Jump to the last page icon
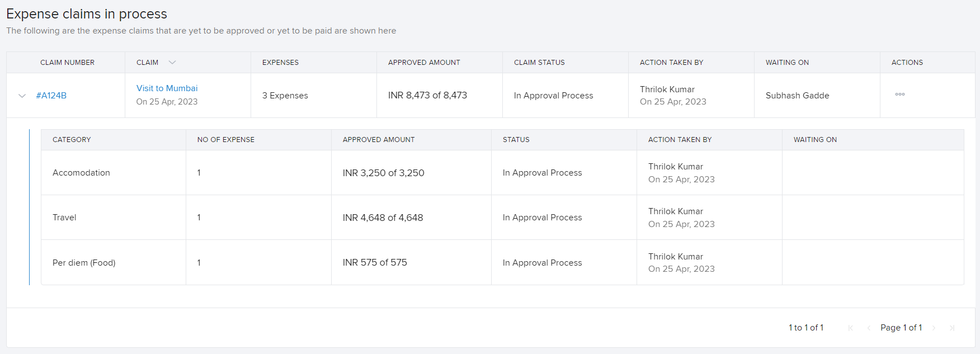Screen dimensions: 980x354 tap(951, 328)
